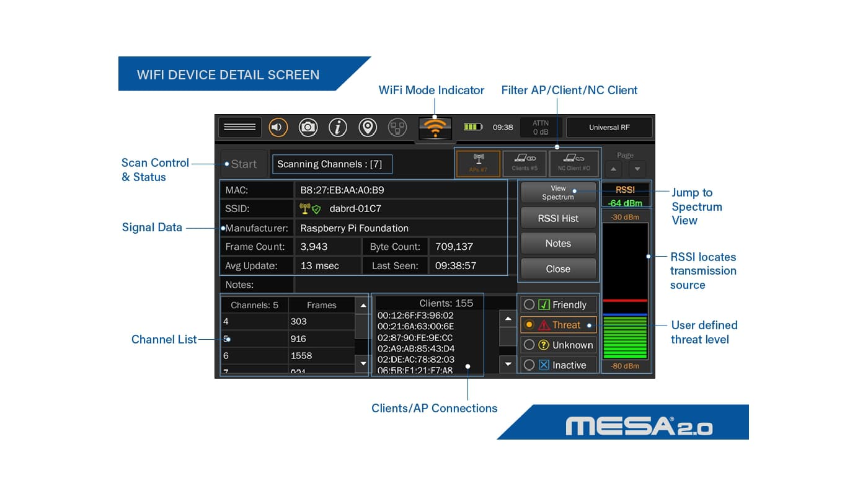The width and height of the screenshot is (868, 496).
Task: Mute the speaker sound icon
Action: (x=278, y=127)
